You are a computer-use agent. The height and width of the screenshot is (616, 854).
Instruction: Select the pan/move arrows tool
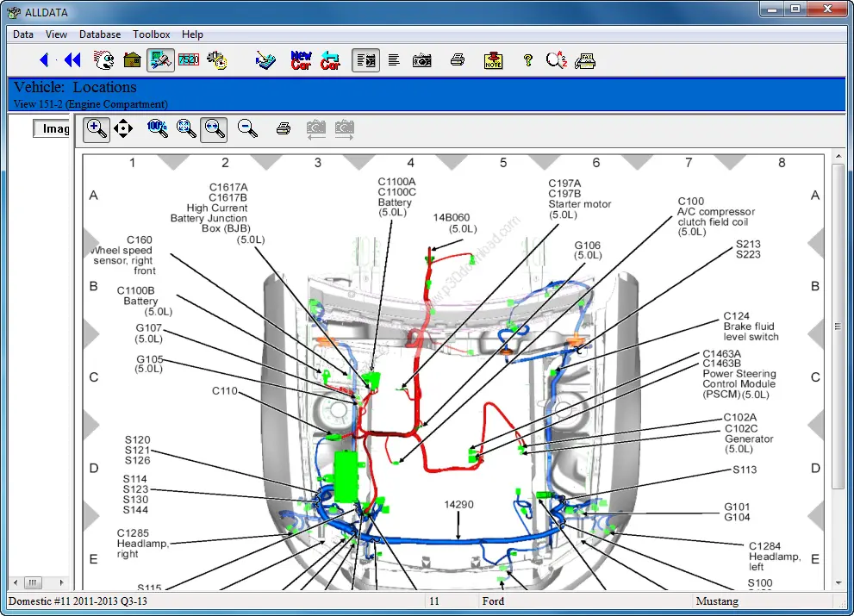click(123, 129)
